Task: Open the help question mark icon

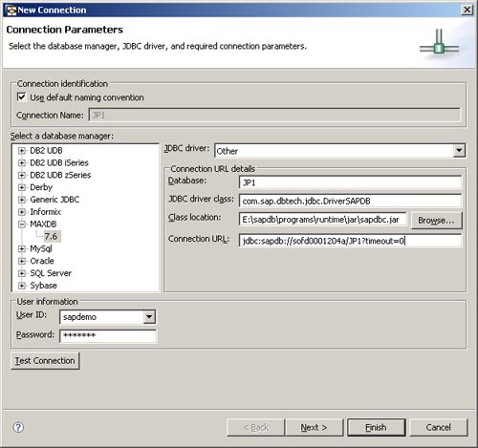Action: pyautogui.click(x=18, y=427)
